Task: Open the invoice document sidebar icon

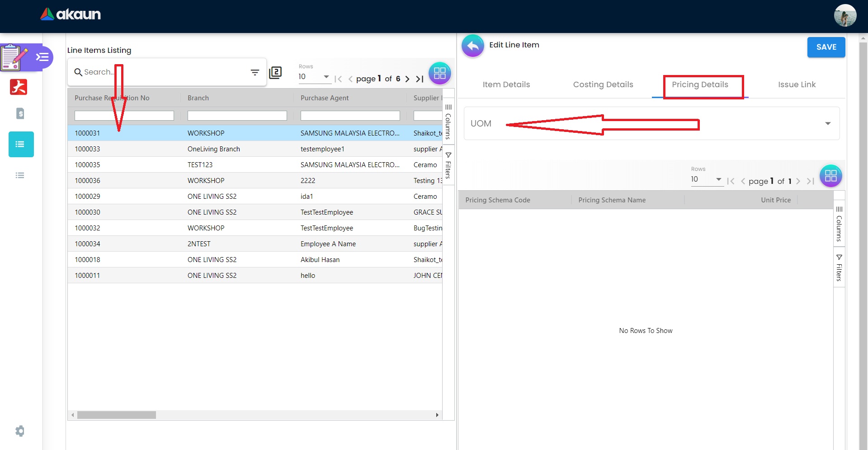Action: [20, 113]
